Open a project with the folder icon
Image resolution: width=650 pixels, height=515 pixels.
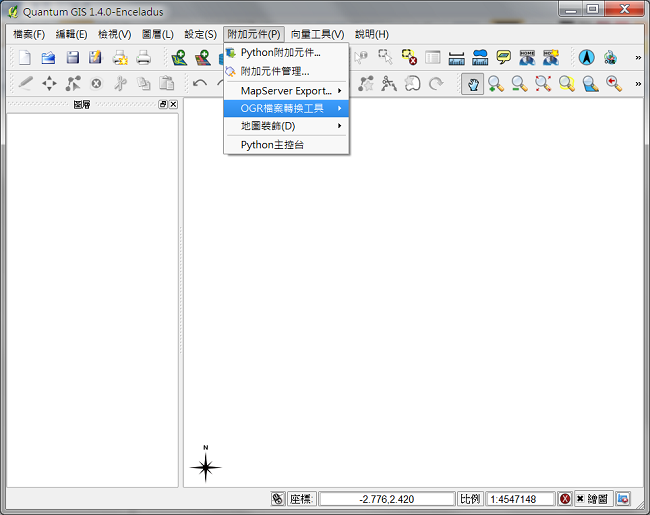coord(49,58)
